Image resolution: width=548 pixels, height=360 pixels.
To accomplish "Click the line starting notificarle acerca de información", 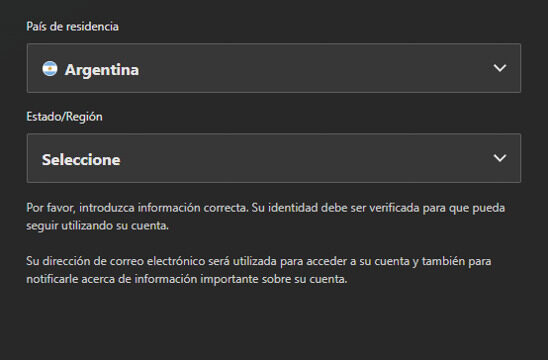I will (x=187, y=279).
